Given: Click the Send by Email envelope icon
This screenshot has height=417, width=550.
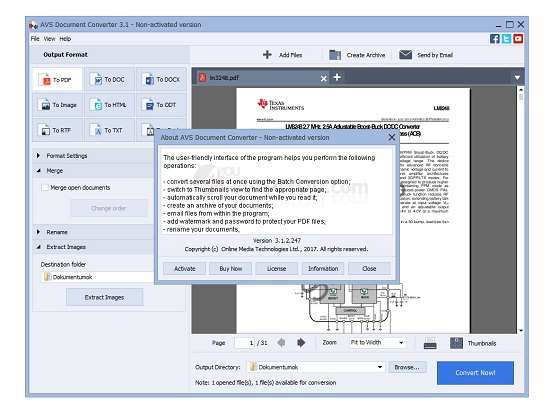Looking at the screenshot, I should point(405,55).
